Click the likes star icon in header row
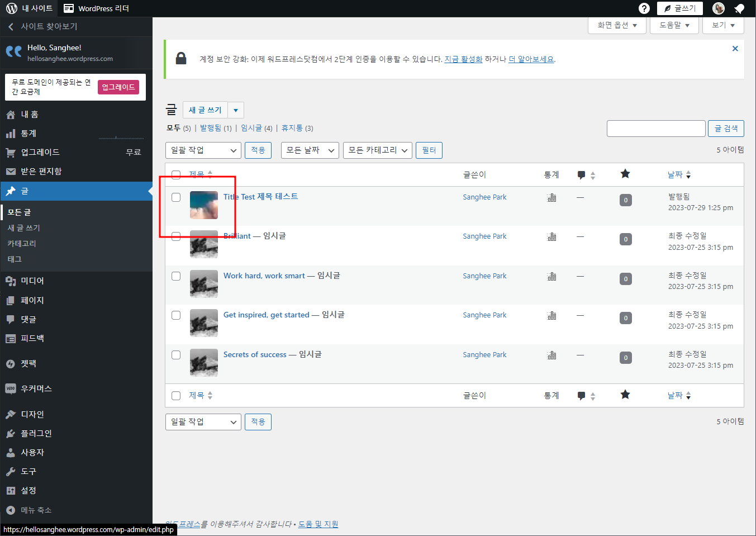756x536 pixels. coord(625,174)
